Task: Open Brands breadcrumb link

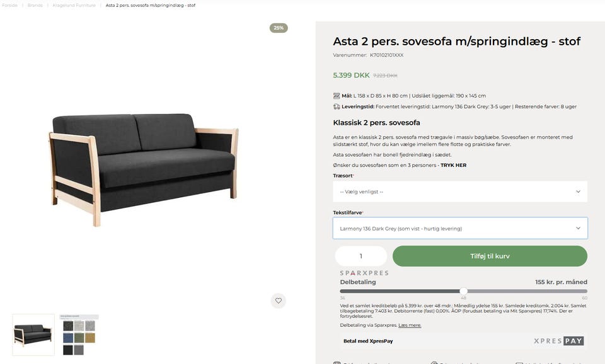Action: tap(35, 6)
